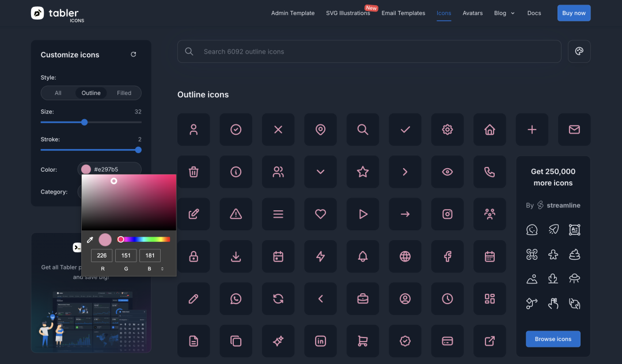Viewport: 622px width, 364px height.
Task: Click the Browse icons button
Action: click(x=553, y=339)
